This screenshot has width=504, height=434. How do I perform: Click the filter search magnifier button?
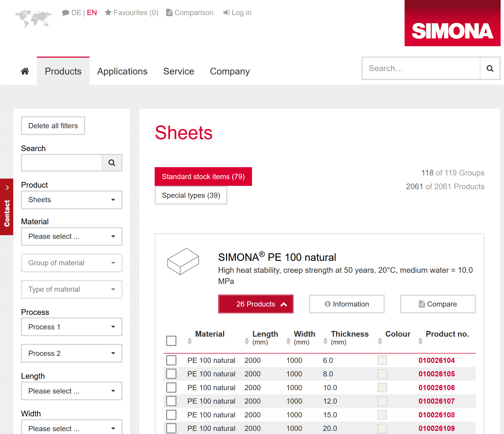point(112,163)
